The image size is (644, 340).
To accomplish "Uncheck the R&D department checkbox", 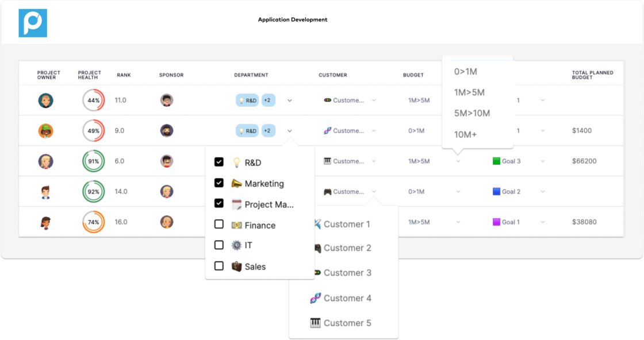I will pos(219,162).
